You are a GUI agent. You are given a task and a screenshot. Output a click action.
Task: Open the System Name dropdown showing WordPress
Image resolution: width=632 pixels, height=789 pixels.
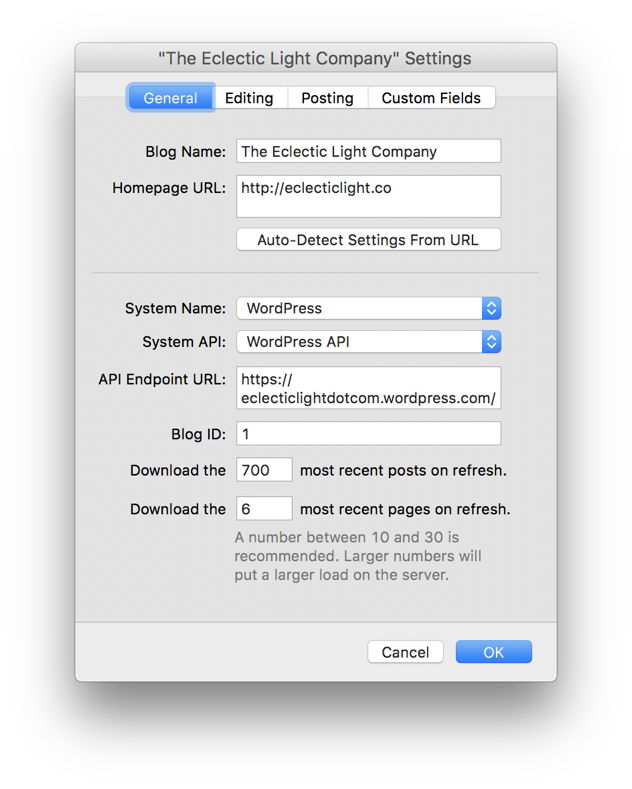pos(358,308)
